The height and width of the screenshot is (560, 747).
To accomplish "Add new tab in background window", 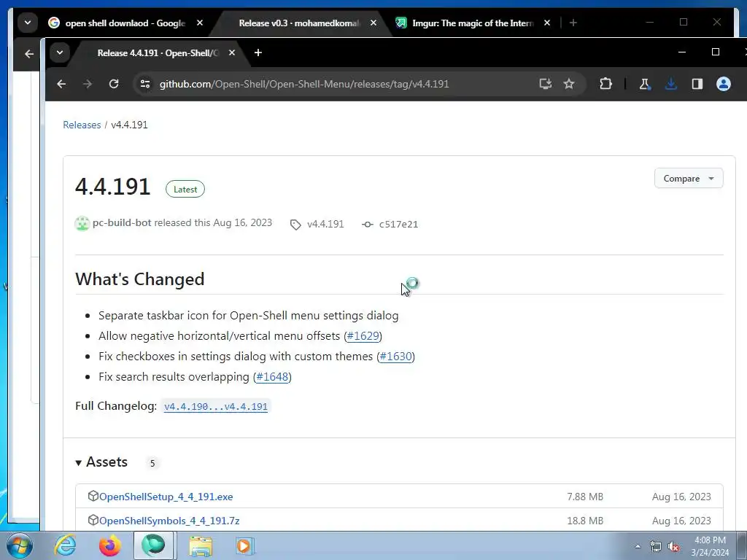I will pos(573,23).
